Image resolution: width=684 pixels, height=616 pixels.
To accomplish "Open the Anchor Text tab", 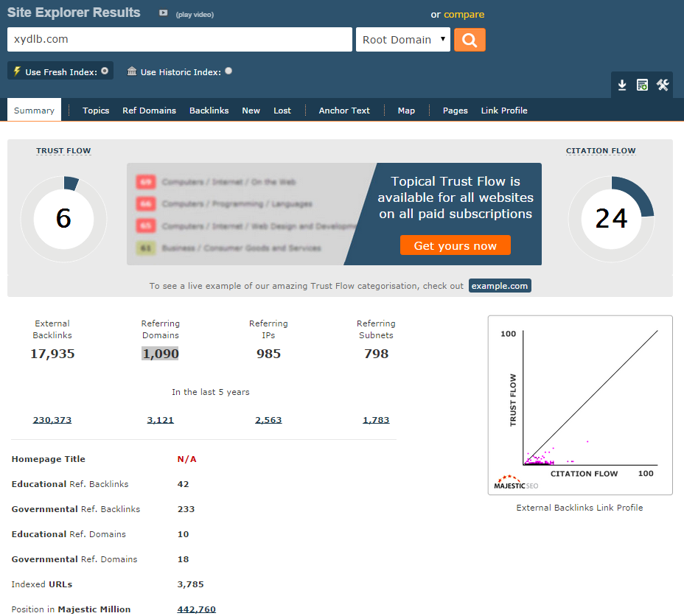I will pyautogui.click(x=344, y=111).
